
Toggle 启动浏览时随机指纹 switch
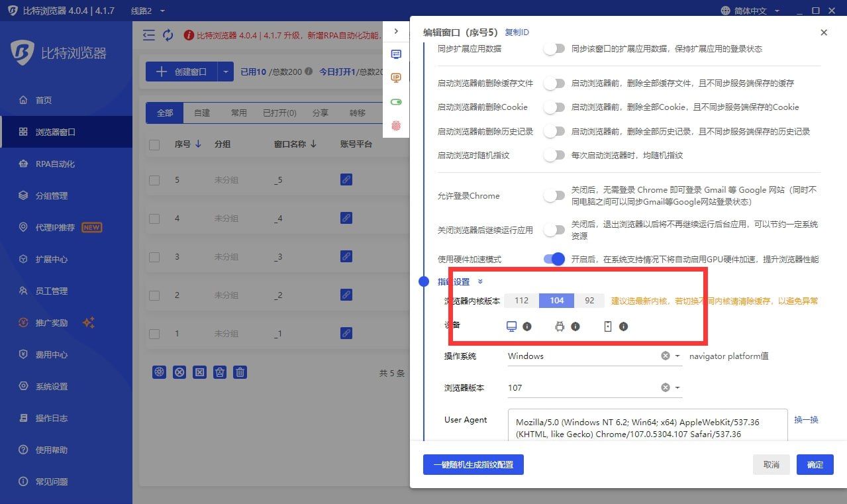[554, 155]
